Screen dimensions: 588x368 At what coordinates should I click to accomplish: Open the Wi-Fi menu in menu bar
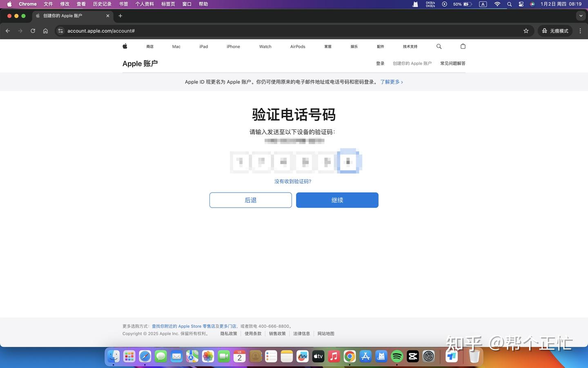[x=497, y=4]
